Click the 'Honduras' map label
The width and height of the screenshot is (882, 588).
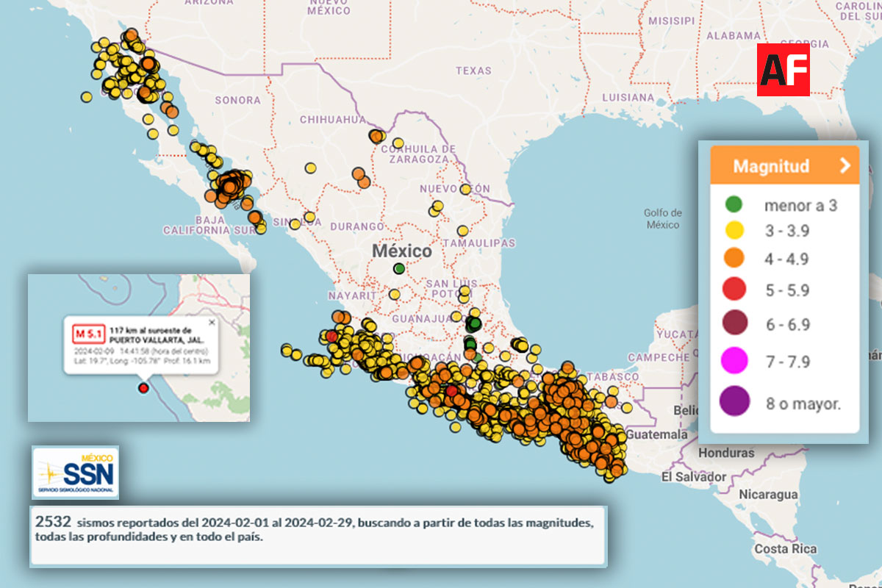coord(726,453)
